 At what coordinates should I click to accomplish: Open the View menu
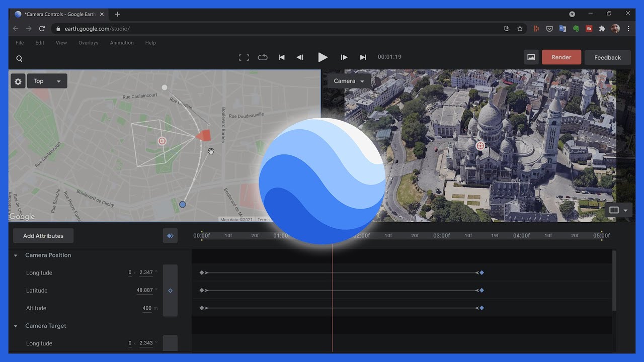point(61,43)
